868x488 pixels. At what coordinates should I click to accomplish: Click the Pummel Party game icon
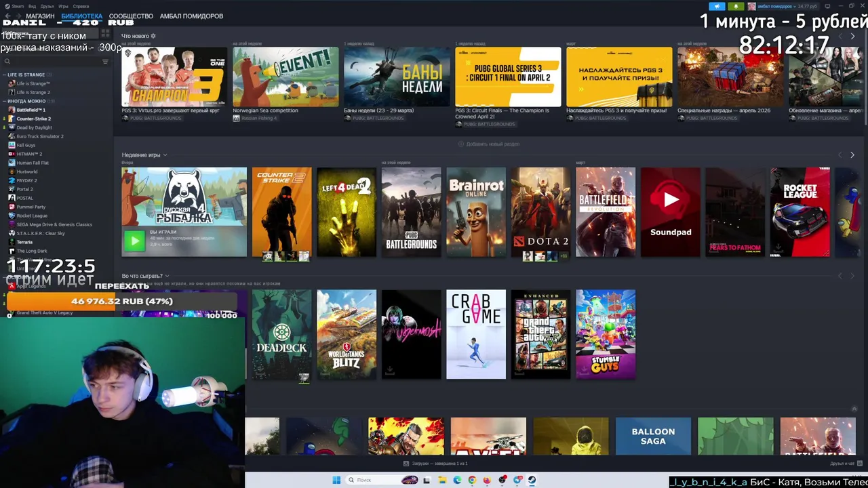pos(12,207)
